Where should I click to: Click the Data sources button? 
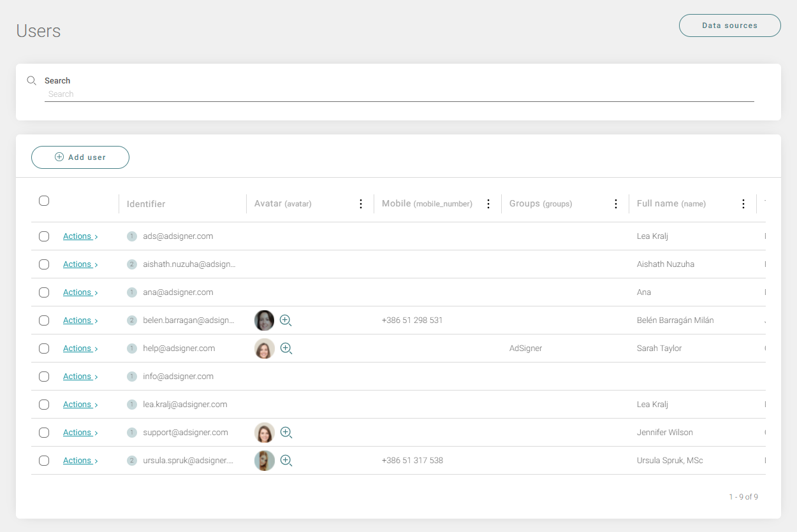click(x=729, y=25)
